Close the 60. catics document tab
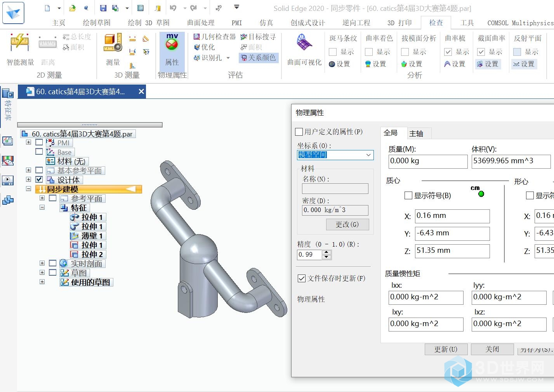Screen dimensions: 554x392 click(141, 92)
